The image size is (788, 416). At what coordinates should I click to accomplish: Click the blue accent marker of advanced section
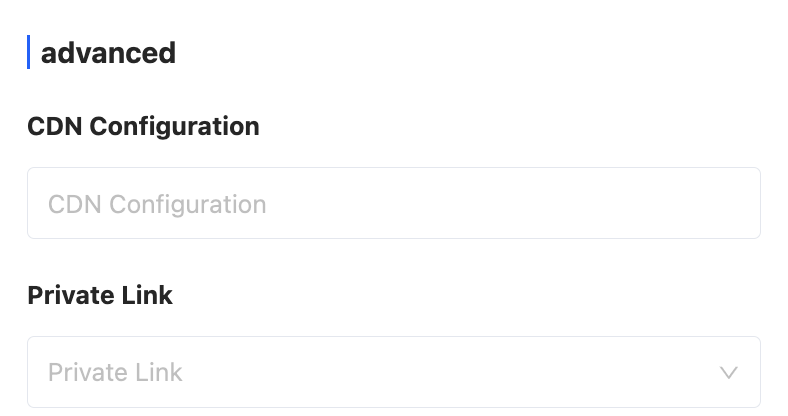click(x=29, y=52)
